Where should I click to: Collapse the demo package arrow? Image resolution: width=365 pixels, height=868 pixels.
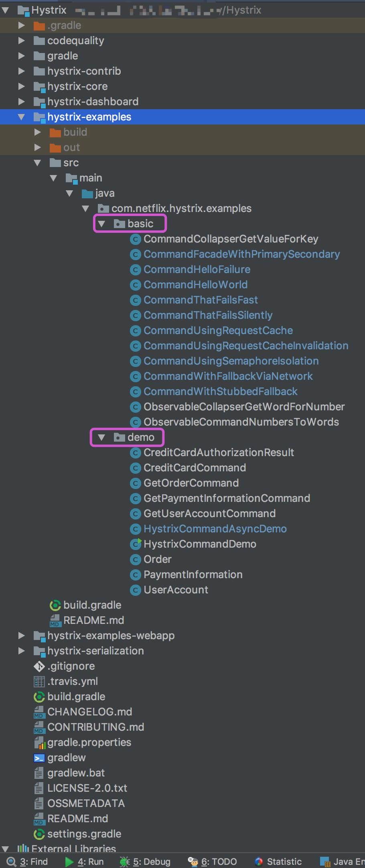pos(101,438)
